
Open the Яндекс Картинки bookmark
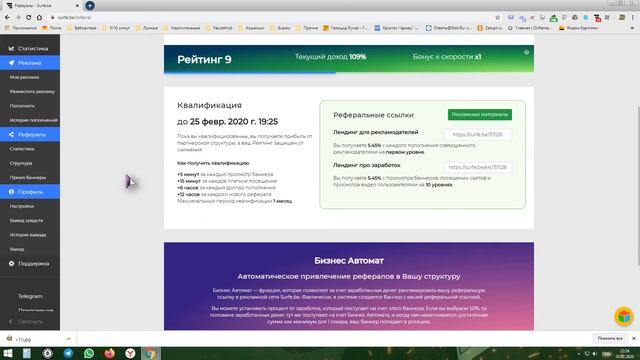[578, 28]
